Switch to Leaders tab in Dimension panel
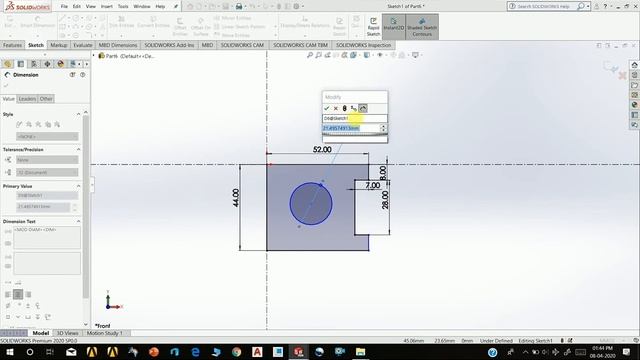Image resolution: width=640 pixels, height=360 pixels. pyautogui.click(x=27, y=99)
